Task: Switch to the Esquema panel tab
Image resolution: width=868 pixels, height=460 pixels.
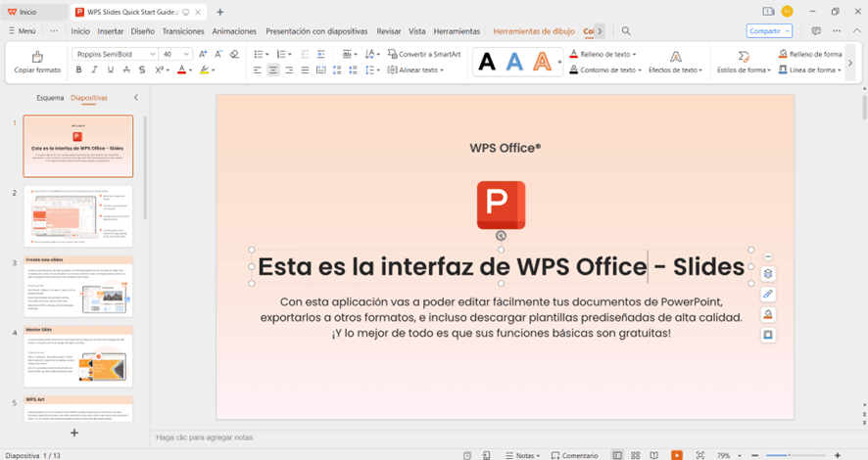Action: point(50,98)
